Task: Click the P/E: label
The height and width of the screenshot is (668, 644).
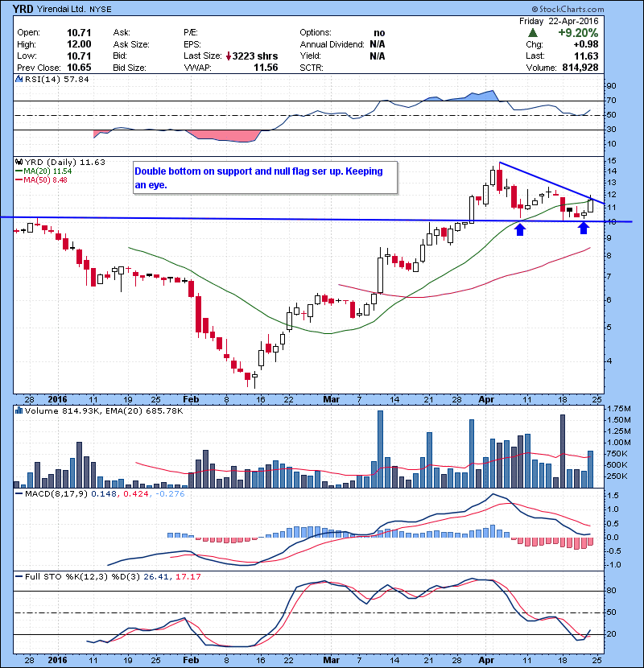Action: click(192, 33)
